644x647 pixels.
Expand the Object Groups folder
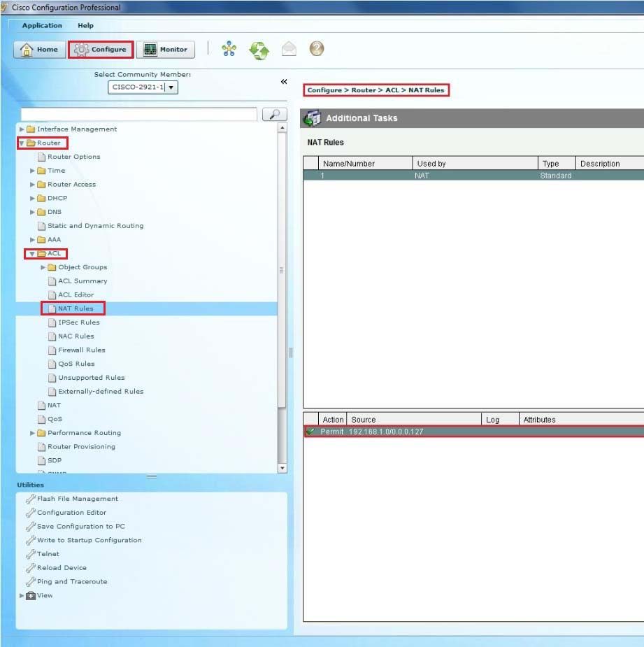[x=43, y=267]
